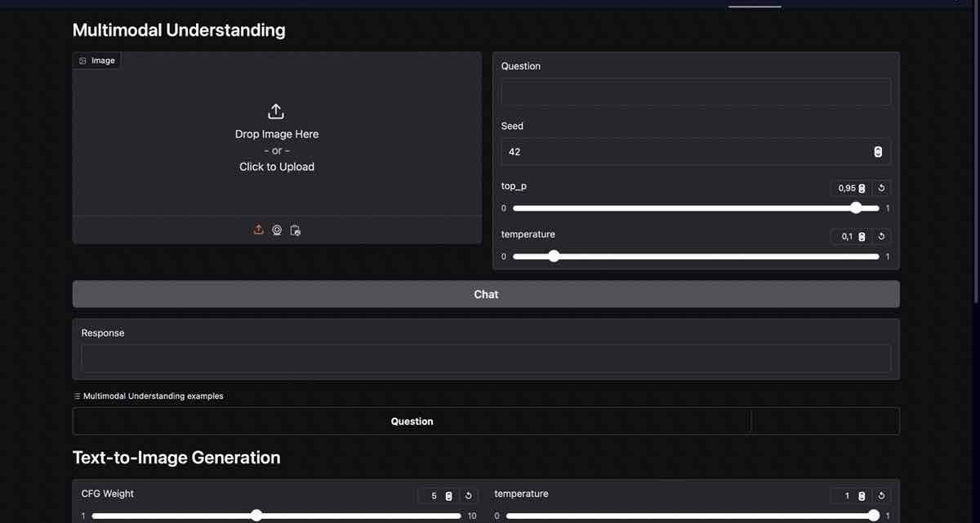980x523 pixels.
Task: Click the Chat button
Action: coord(486,294)
